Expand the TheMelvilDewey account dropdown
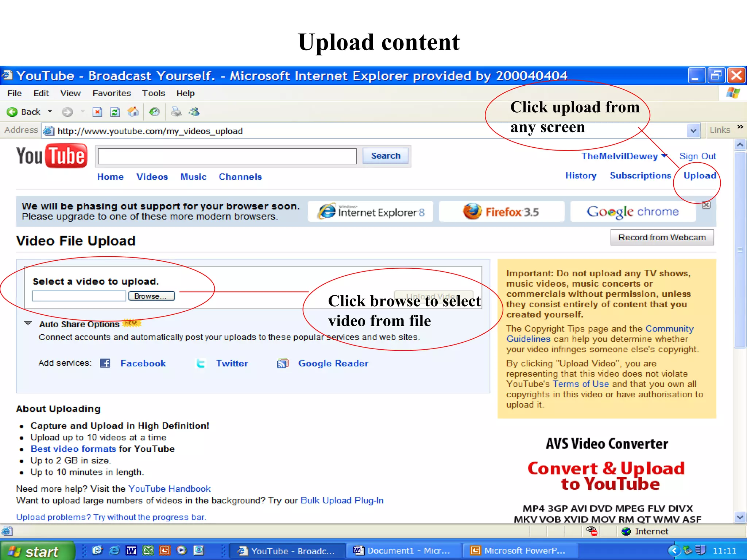This screenshot has height=560, width=747. click(x=664, y=156)
